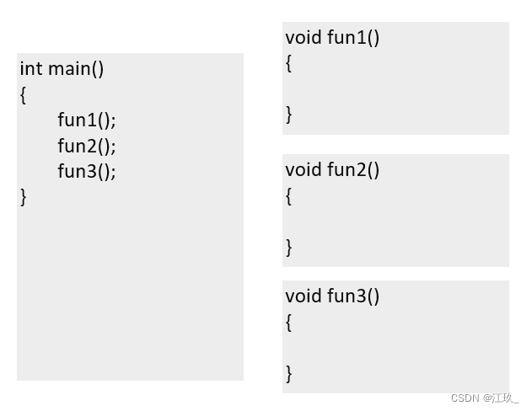This screenshot has width=532, height=411.
Task: Click the "void fun3()" function header
Action: (x=332, y=296)
